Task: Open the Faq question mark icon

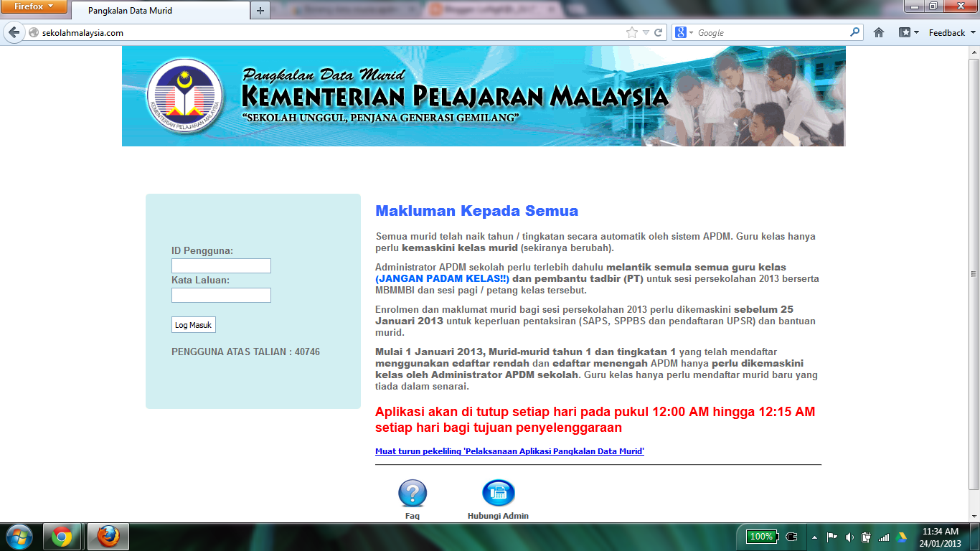Action: (411, 493)
